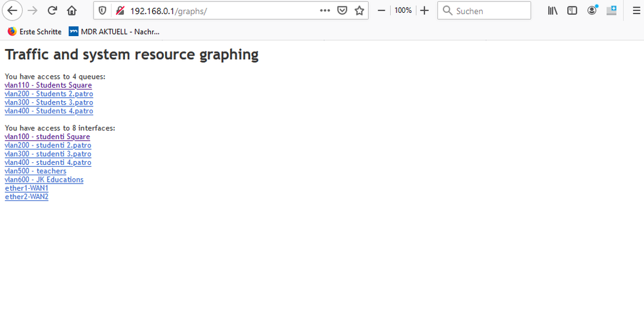Zoom out with the minus button
Image resolution: width=644 pixels, height=315 pixels.
[x=381, y=11]
